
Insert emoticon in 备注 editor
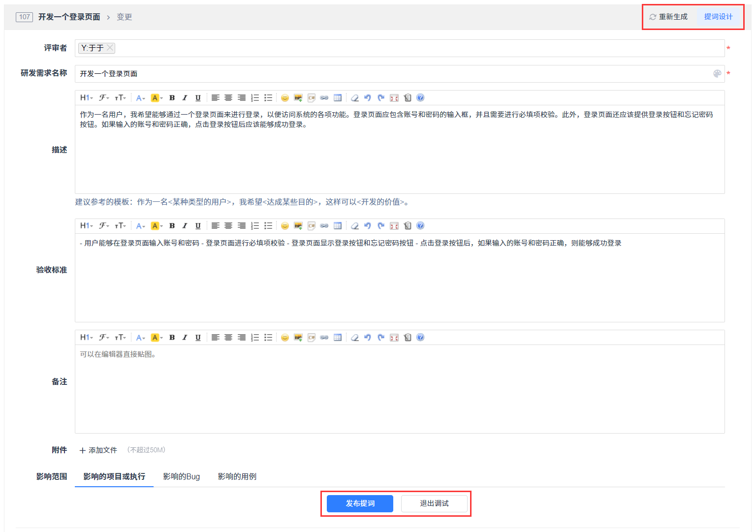[x=285, y=338]
